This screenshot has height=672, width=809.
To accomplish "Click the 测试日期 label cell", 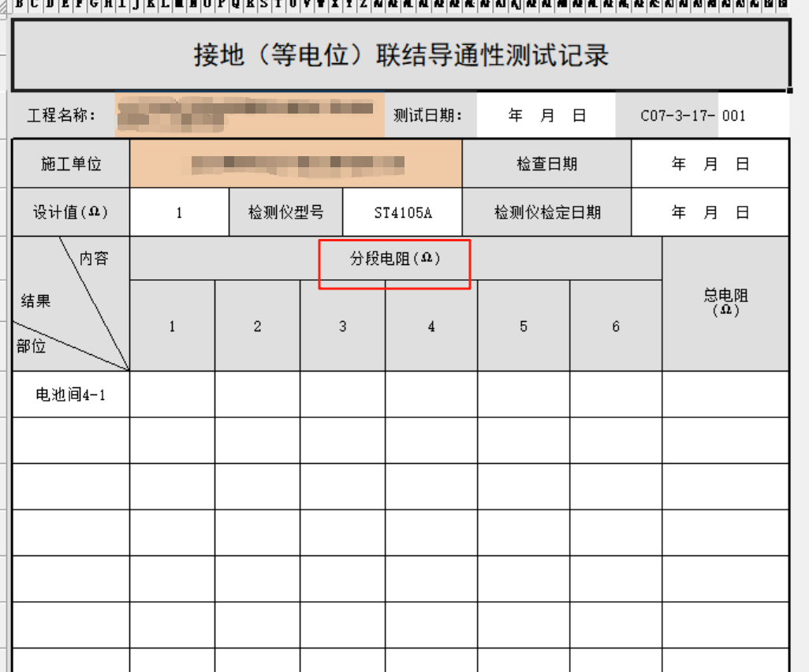I will point(431,115).
